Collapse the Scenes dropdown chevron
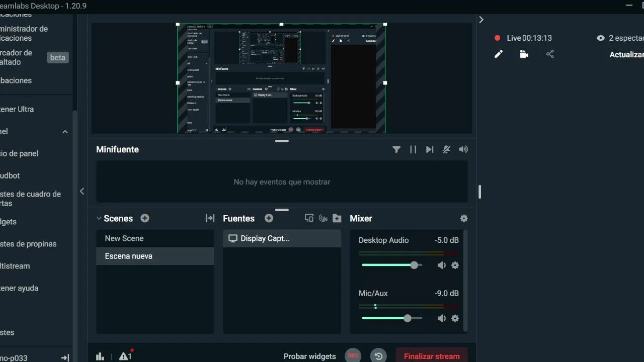The image size is (644, 362). [99, 218]
